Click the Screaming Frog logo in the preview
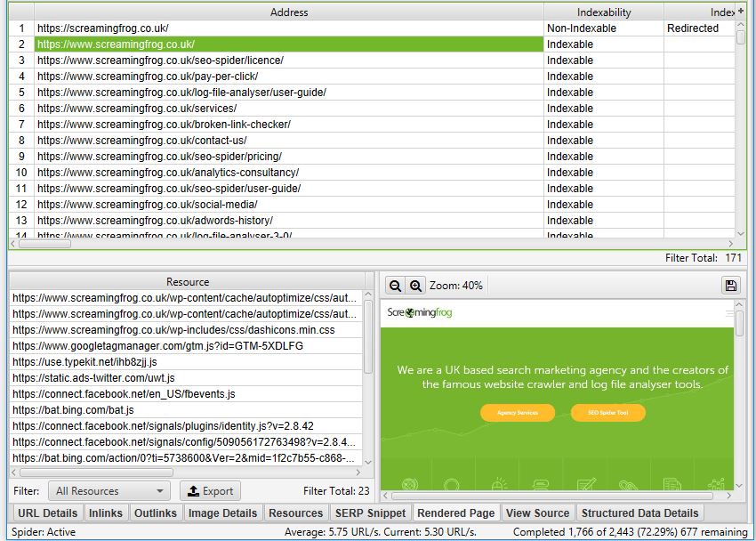This screenshot has height=541, width=756. pyautogui.click(x=420, y=313)
